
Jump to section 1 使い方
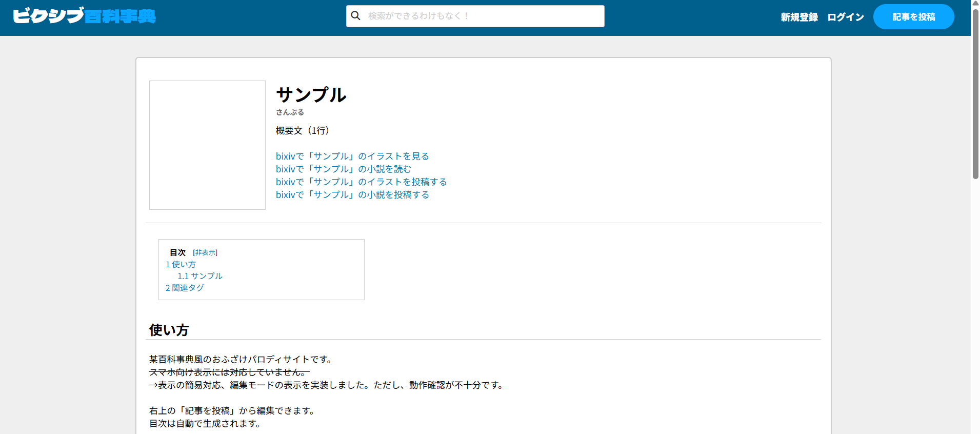[181, 264]
